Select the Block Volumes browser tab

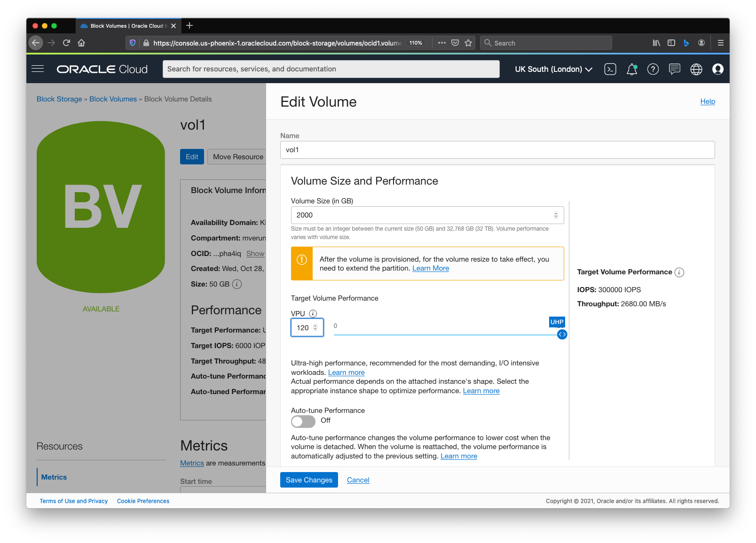pos(128,26)
